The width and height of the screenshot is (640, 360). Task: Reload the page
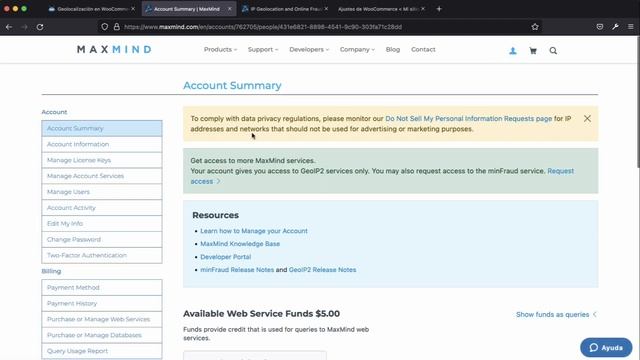[x=40, y=27]
